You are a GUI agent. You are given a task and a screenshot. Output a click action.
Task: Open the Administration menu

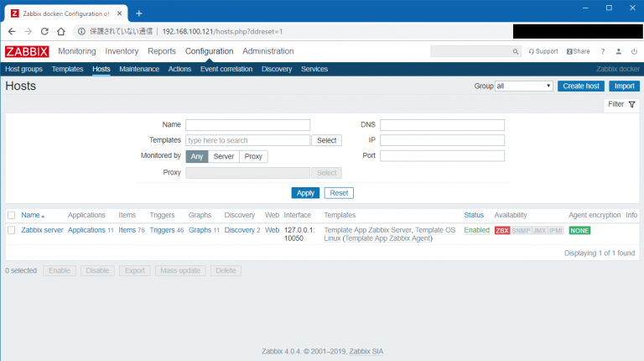pyautogui.click(x=267, y=51)
